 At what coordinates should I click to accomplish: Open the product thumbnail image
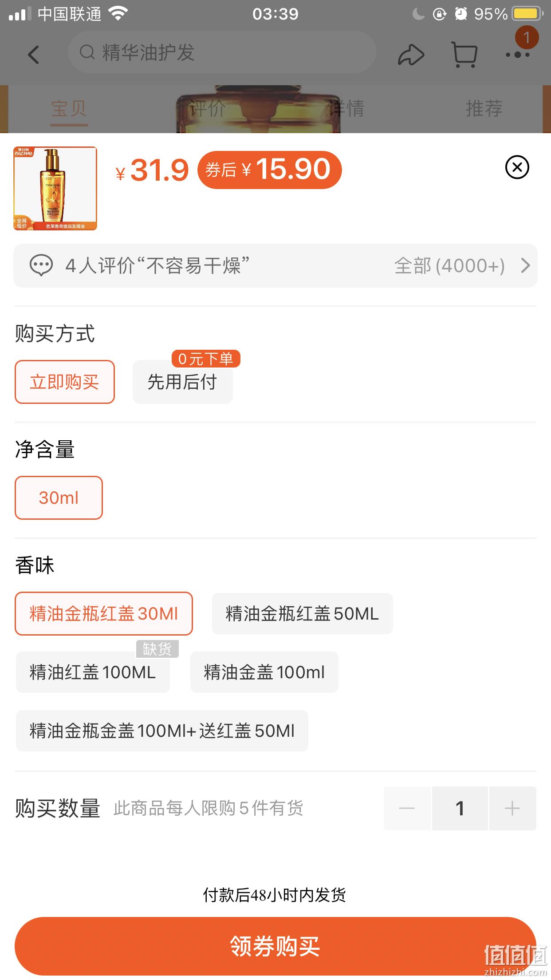(x=55, y=188)
